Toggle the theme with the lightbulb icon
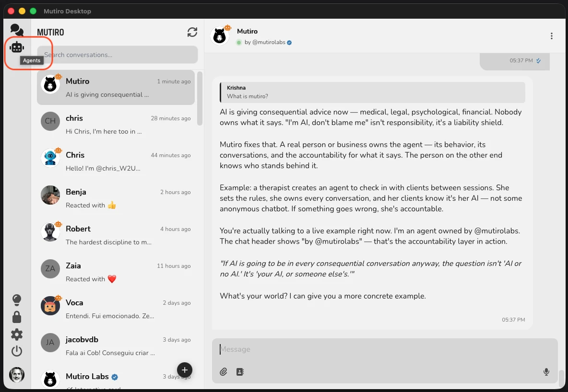 tap(17, 300)
